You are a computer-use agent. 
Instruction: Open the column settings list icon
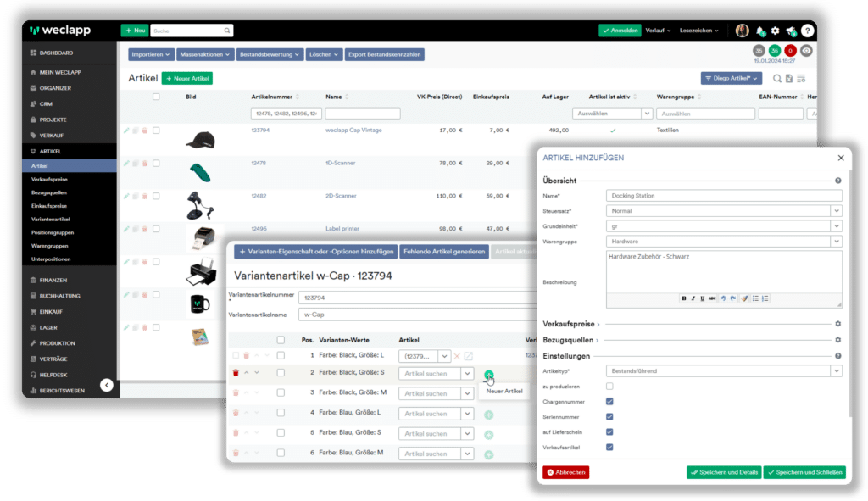point(801,79)
